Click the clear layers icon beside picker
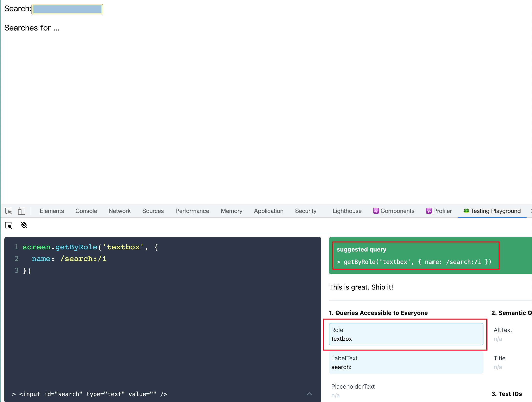This screenshot has width=532, height=402. point(24,225)
